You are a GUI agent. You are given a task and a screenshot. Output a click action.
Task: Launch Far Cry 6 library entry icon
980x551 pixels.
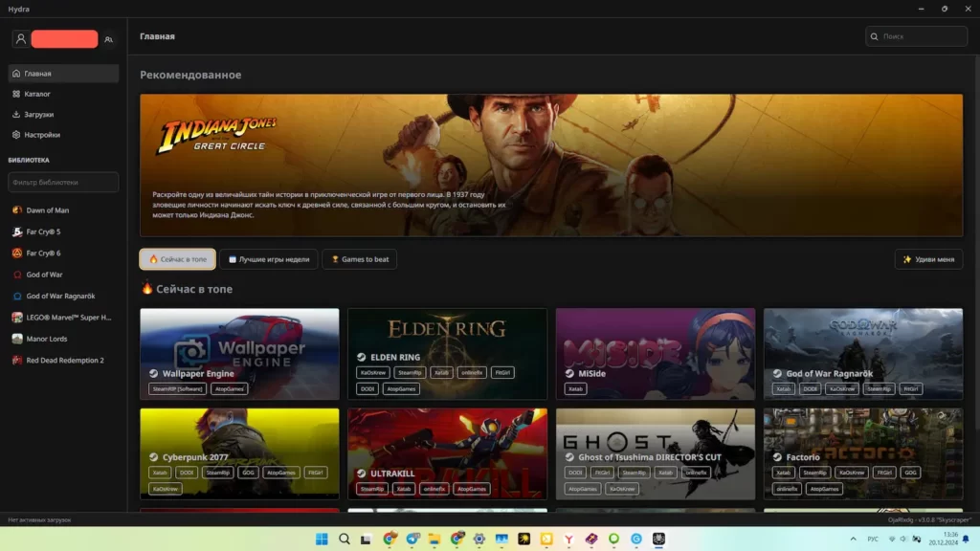tap(15, 253)
